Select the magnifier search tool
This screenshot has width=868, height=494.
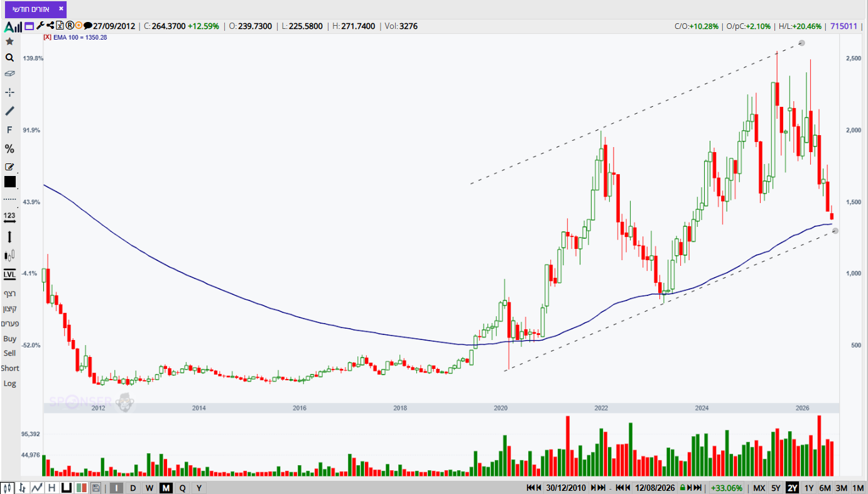point(9,57)
